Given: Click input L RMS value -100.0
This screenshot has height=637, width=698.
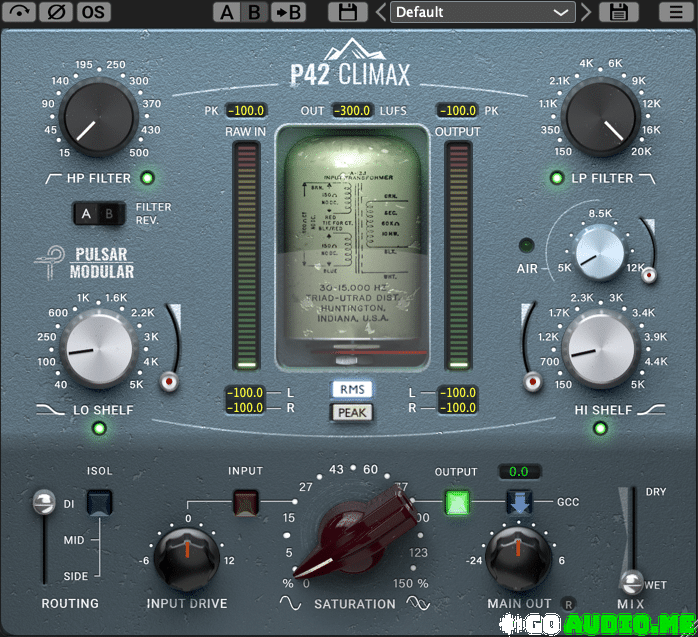Looking at the screenshot, I should coord(245,393).
